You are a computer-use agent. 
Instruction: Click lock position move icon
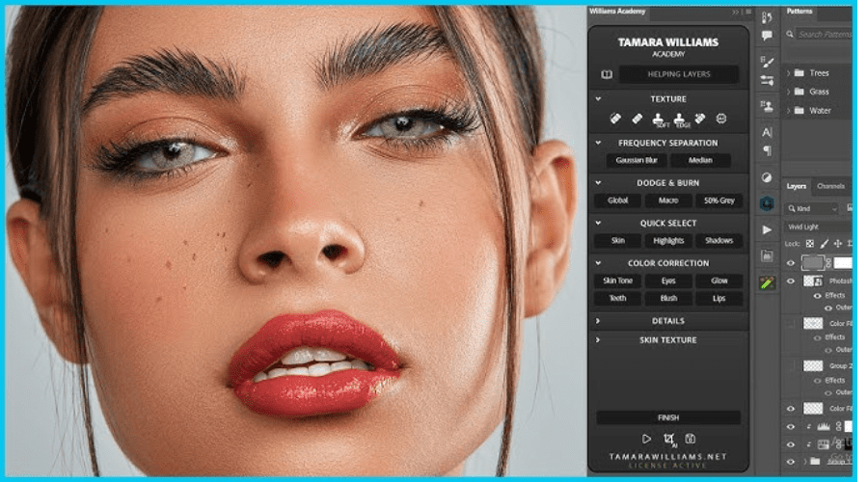(837, 244)
